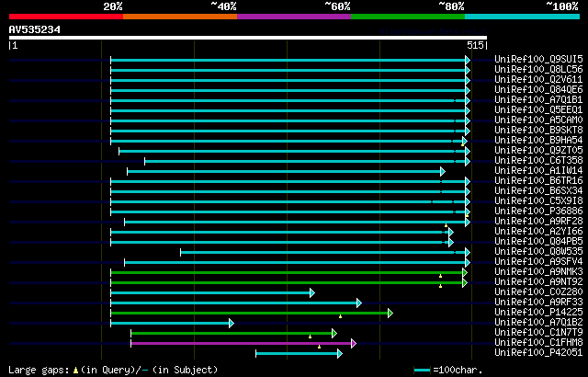This screenshot has height=377, width=588.
Task: Select the UniRef100_A9SFV4 label
Action: point(538,262)
